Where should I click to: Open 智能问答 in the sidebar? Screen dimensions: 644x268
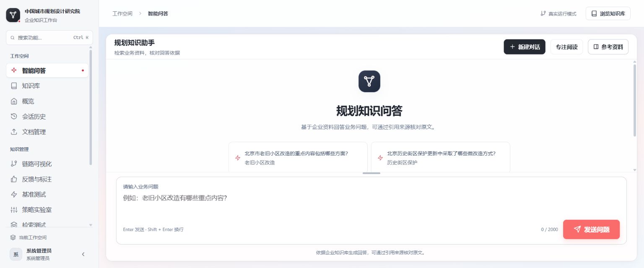47,70
